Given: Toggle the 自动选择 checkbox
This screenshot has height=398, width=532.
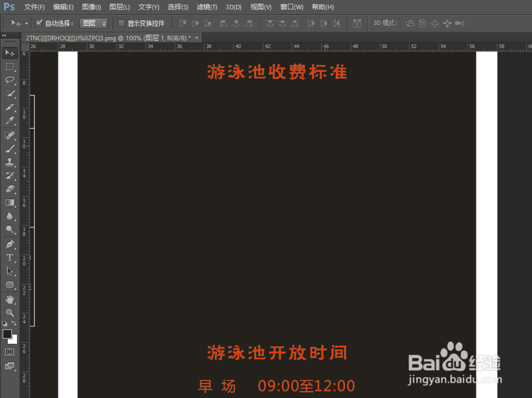Looking at the screenshot, I should [39, 23].
